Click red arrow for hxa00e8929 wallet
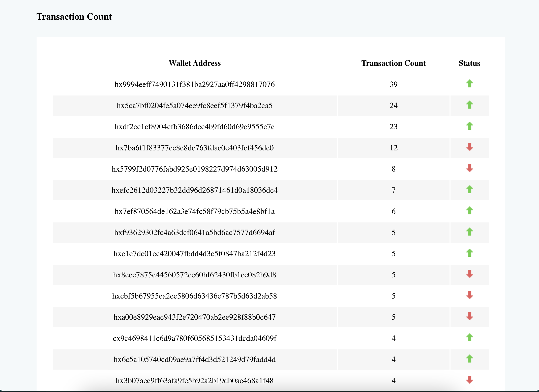The width and height of the screenshot is (539, 392). pos(469,316)
